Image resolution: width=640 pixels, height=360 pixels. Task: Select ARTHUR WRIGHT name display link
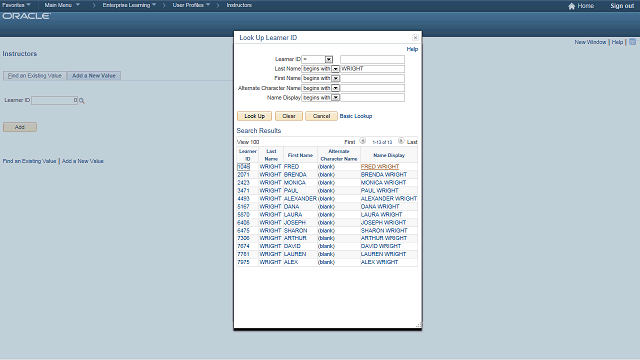click(384, 238)
